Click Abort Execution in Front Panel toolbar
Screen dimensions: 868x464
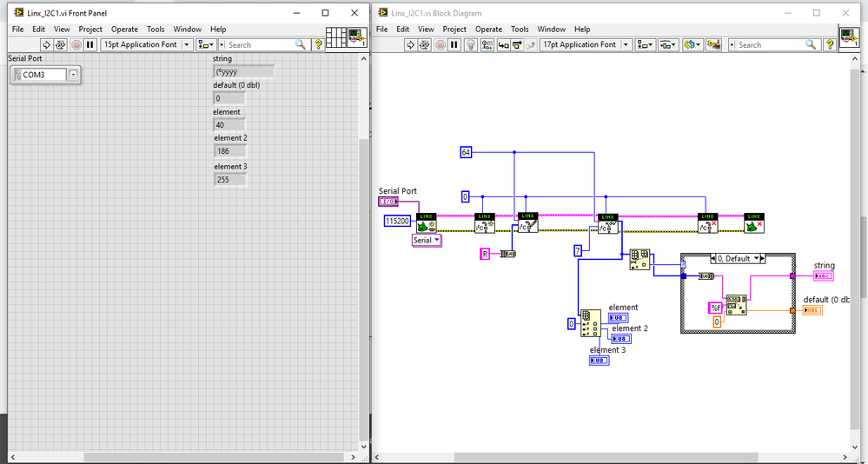pyautogui.click(x=76, y=45)
